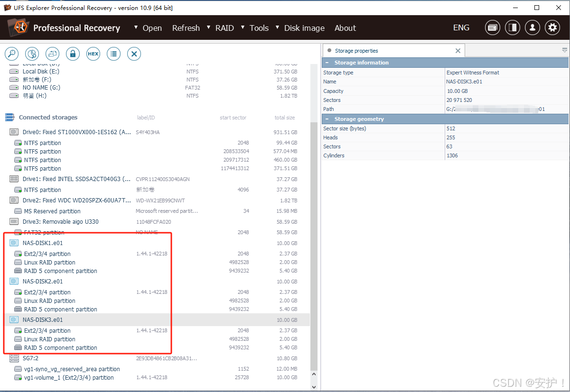570x392 pixels.
Task: Open the About menu item
Action: coord(345,28)
